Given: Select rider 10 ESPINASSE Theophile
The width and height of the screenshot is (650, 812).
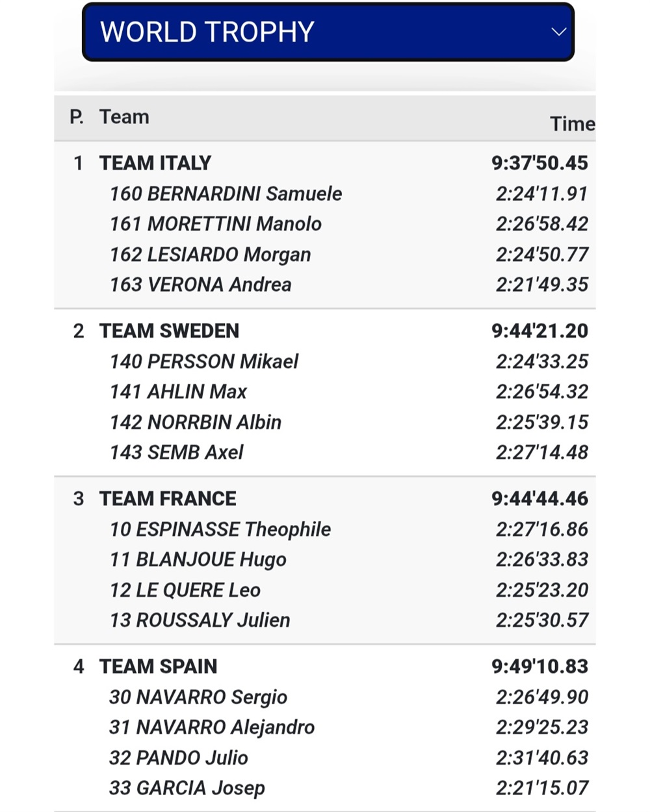Looking at the screenshot, I should [x=220, y=529].
